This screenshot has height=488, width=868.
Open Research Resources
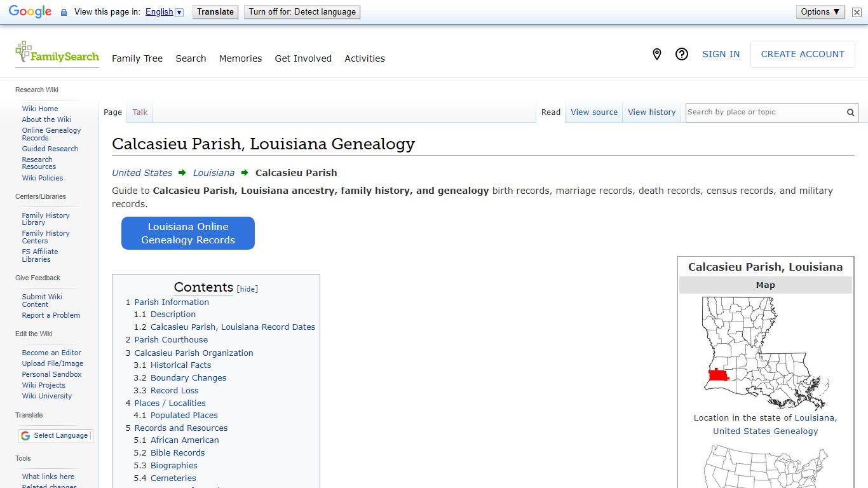(x=39, y=163)
